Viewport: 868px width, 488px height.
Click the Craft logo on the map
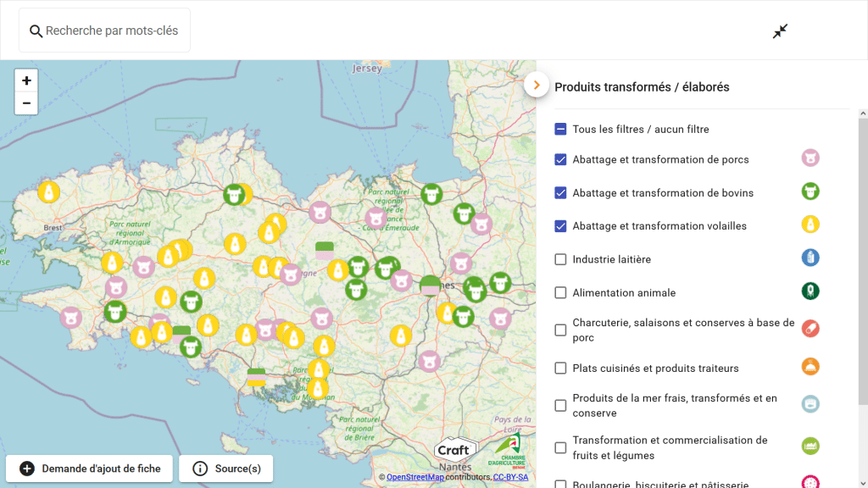[x=454, y=451]
